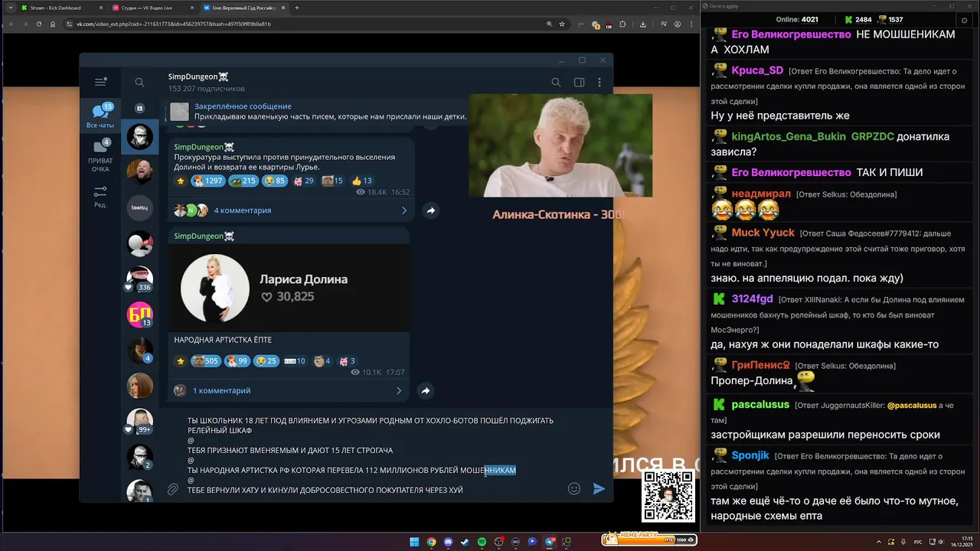Click the SimpDungeon channel title header
The image size is (980, 551).
[198, 77]
